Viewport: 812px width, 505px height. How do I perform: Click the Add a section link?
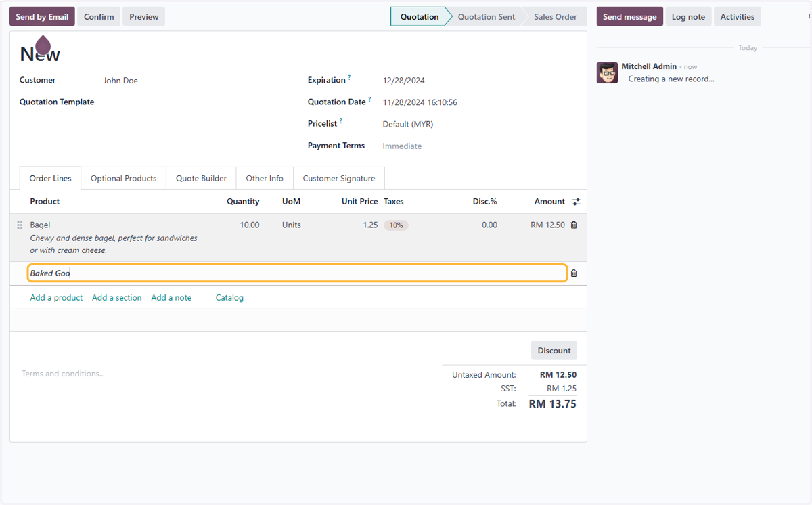coord(117,297)
